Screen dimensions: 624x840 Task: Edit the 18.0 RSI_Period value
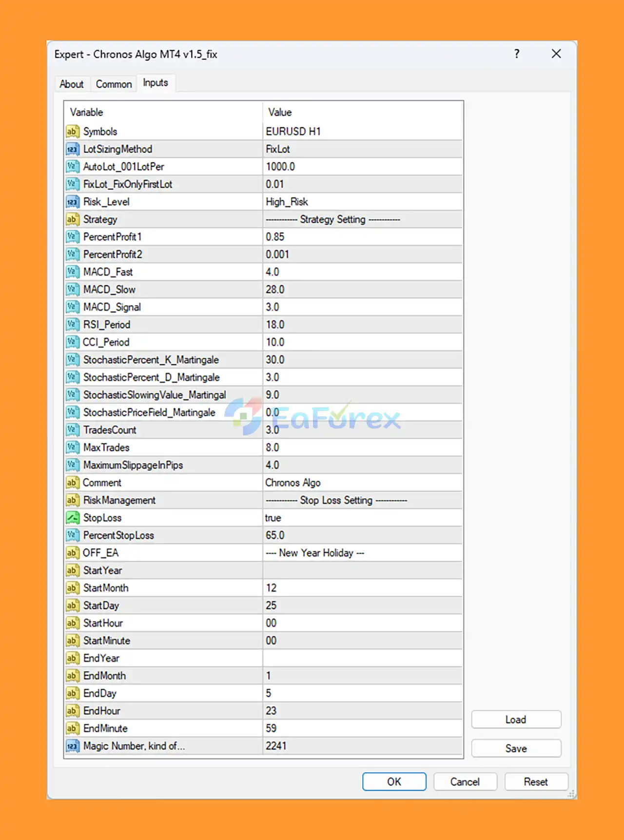363,325
